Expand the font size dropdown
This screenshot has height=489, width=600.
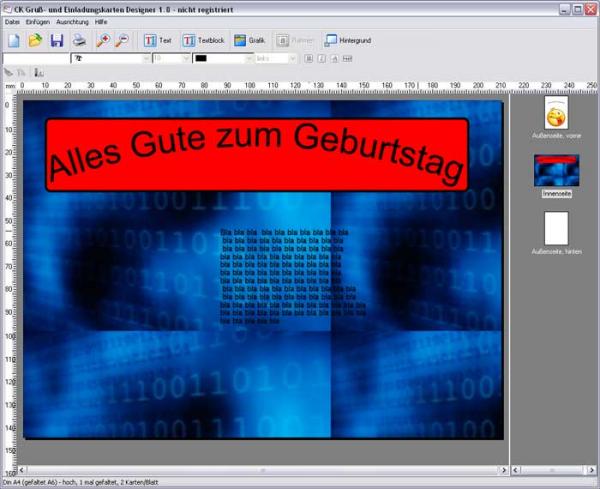pyautogui.click(x=185, y=58)
